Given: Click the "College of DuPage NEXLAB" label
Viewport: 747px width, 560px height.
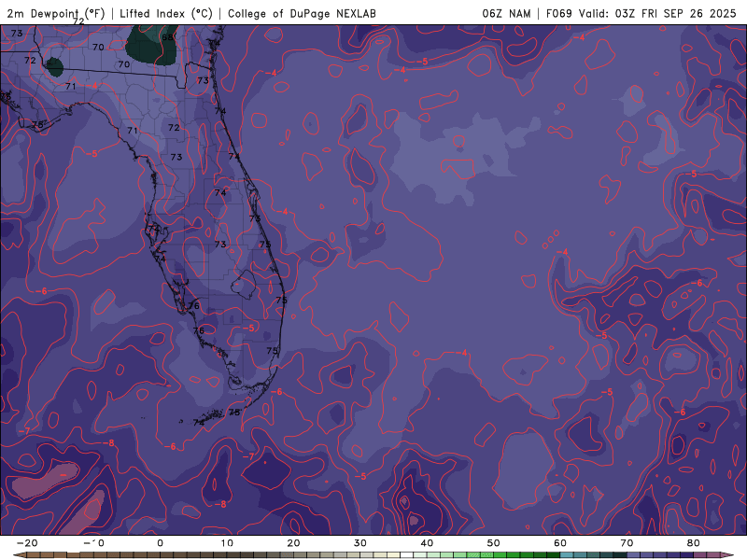Looking at the screenshot, I should coord(302,14).
